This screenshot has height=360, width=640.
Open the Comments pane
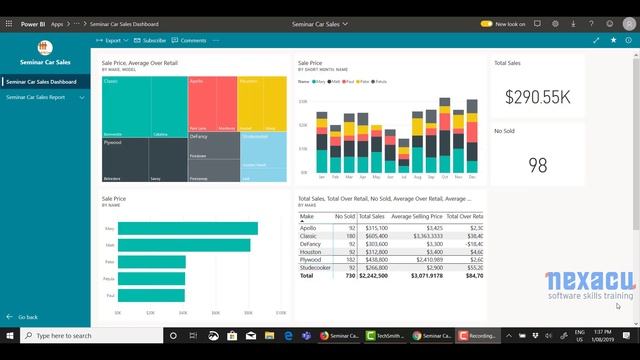pos(189,40)
